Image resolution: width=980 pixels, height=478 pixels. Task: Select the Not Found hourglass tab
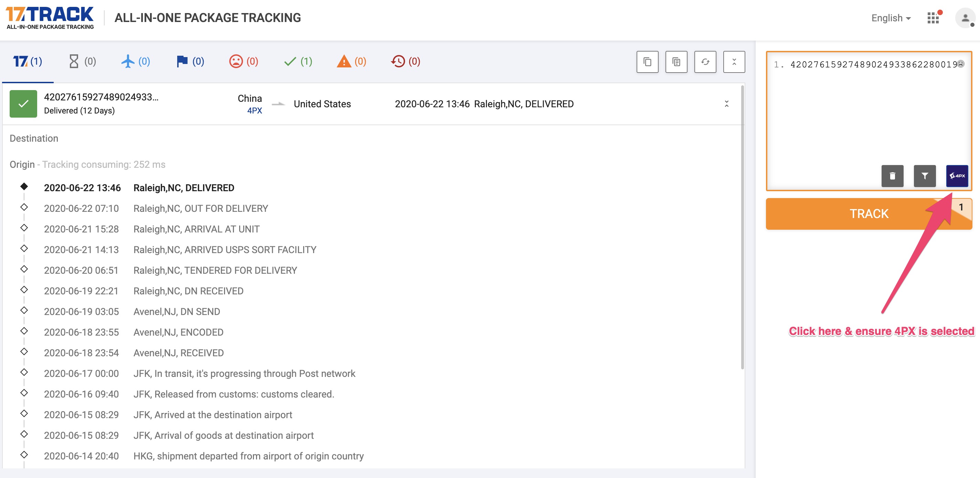[x=82, y=61]
